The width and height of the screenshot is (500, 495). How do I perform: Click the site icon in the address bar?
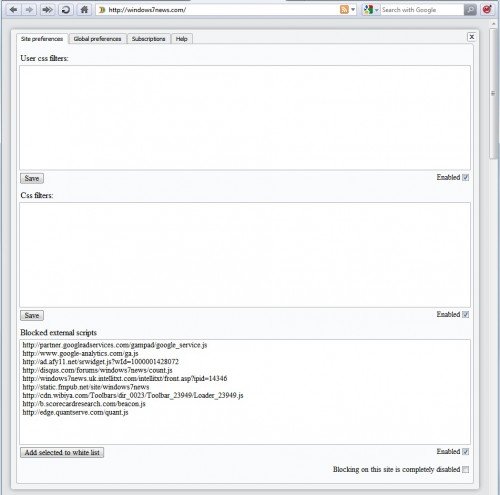coord(102,10)
